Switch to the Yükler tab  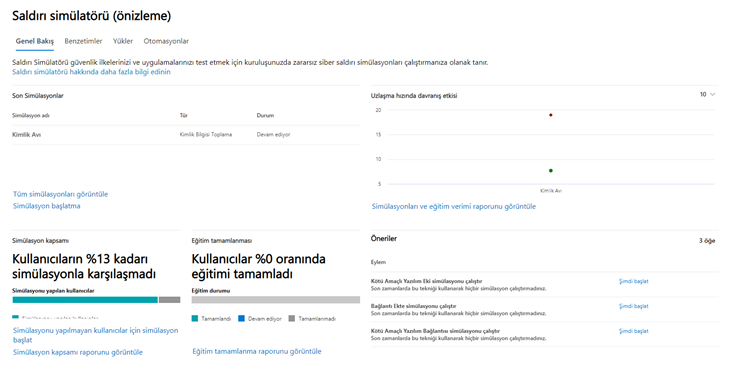tap(123, 41)
